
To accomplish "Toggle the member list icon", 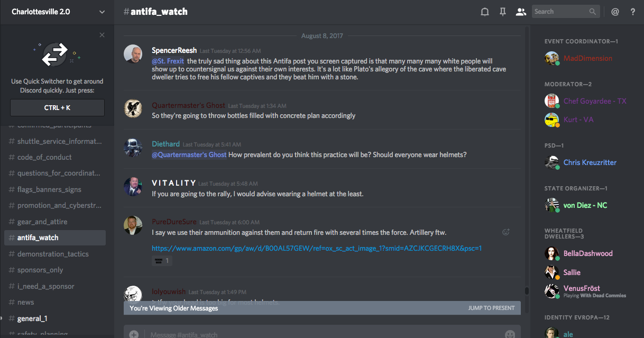I will pos(521,12).
